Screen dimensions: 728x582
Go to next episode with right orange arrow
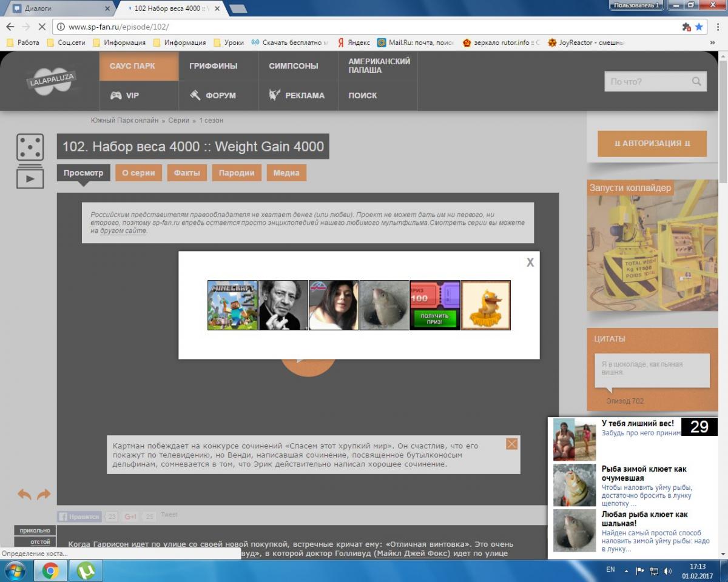pyautogui.click(x=44, y=495)
